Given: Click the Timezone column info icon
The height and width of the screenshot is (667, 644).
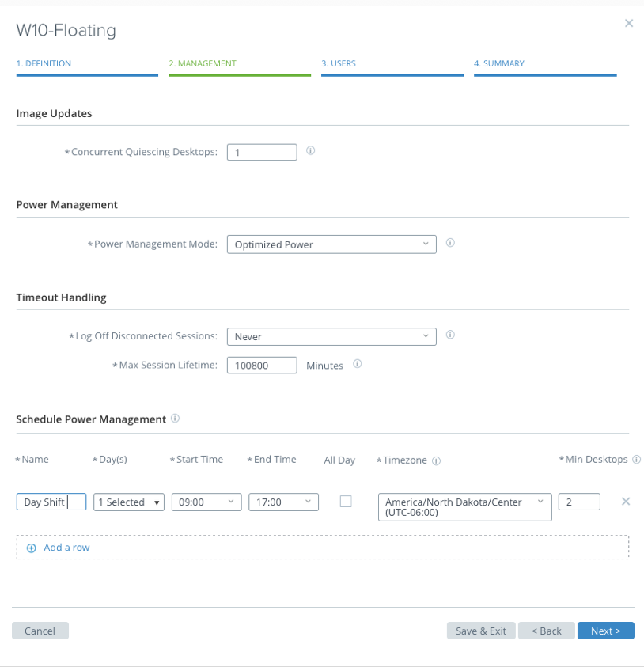Looking at the screenshot, I should (x=436, y=460).
